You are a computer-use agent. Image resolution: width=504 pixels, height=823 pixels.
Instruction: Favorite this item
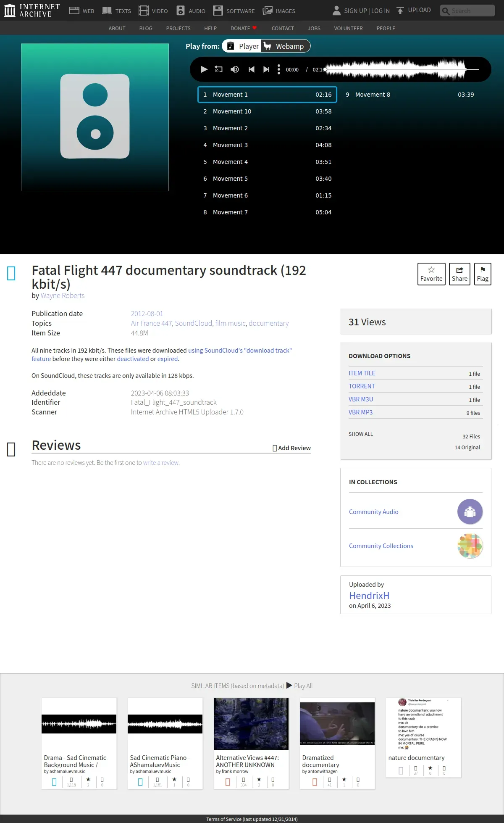click(x=431, y=274)
